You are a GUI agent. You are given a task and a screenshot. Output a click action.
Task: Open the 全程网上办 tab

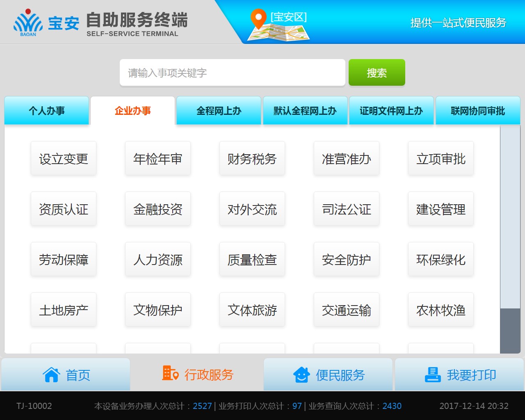[219, 111]
